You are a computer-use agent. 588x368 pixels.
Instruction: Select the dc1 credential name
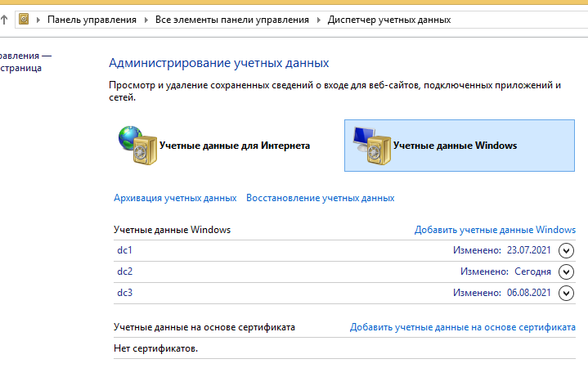[x=125, y=250]
